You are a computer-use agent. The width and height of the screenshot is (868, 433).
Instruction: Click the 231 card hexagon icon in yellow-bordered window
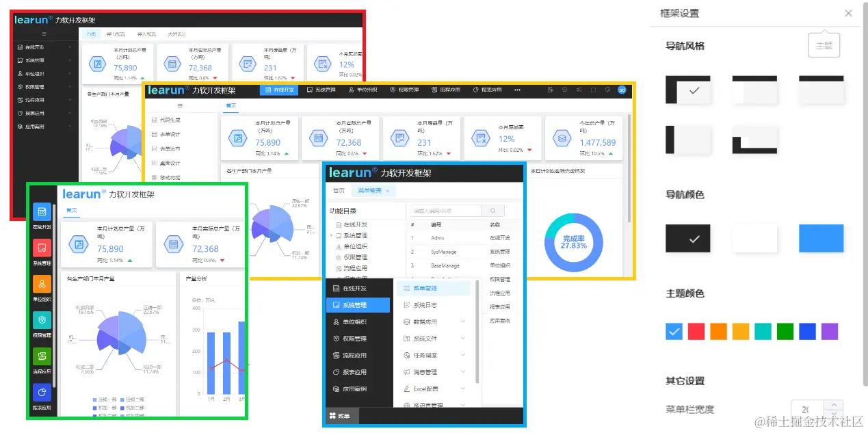(399, 139)
